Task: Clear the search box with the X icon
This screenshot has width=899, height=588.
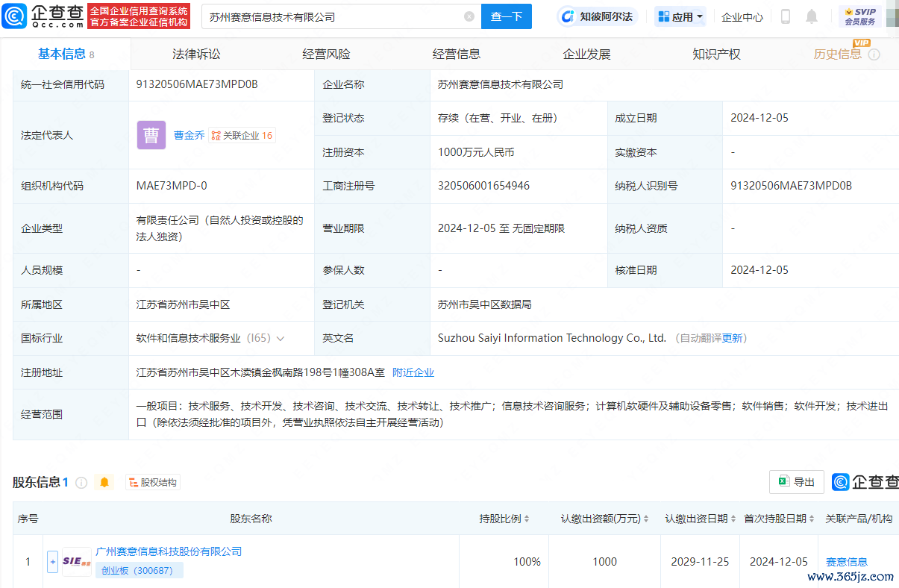Action: tap(469, 16)
